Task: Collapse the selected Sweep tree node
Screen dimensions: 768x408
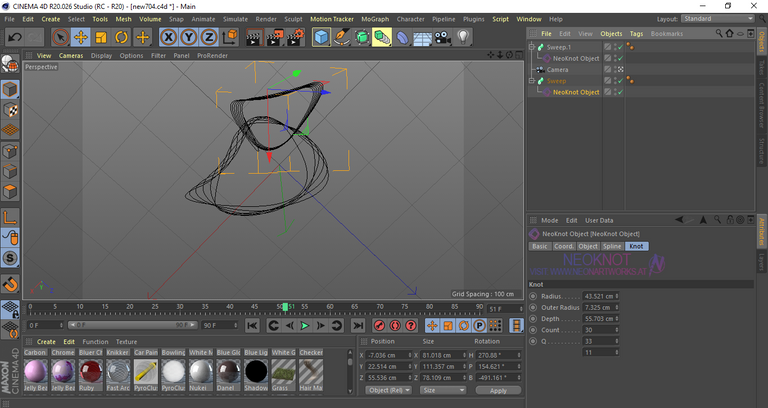Action: point(531,81)
